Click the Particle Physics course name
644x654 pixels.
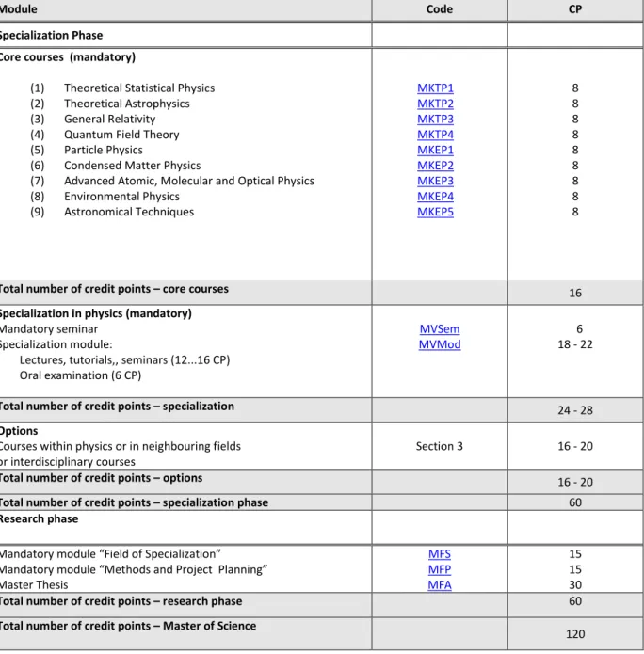[x=104, y=150]
